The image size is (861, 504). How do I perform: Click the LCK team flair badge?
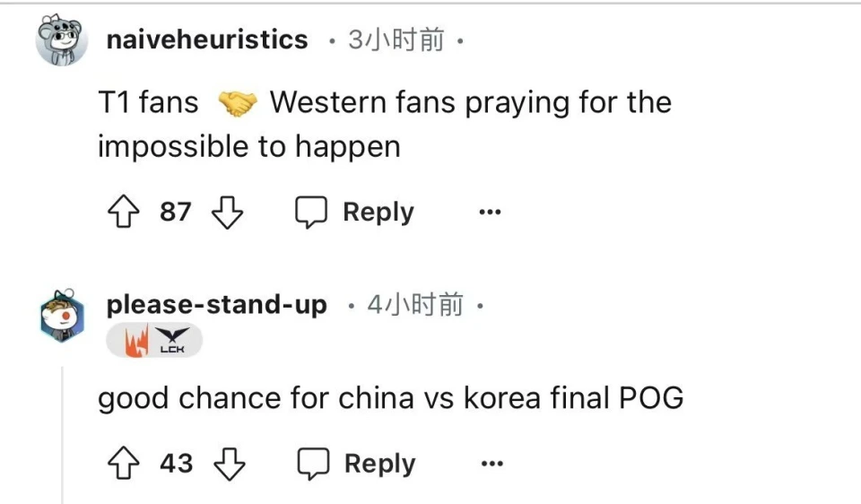point(154,341)
